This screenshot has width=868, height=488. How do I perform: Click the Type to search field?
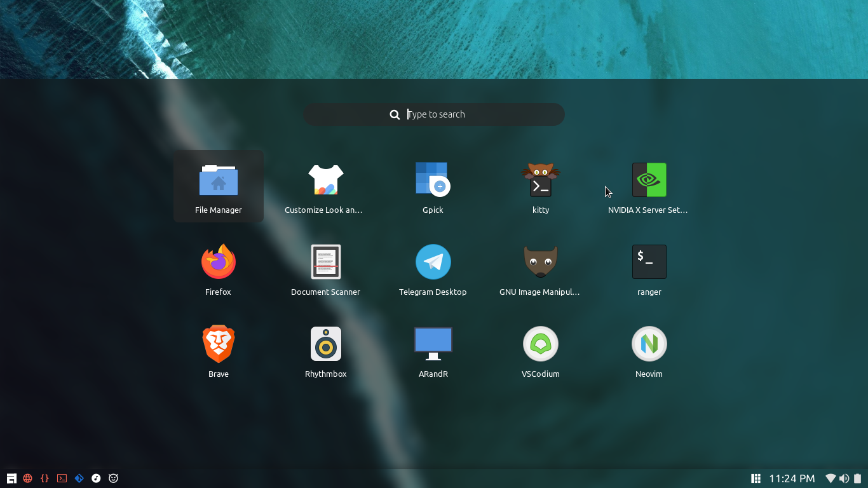pos(434,114)
